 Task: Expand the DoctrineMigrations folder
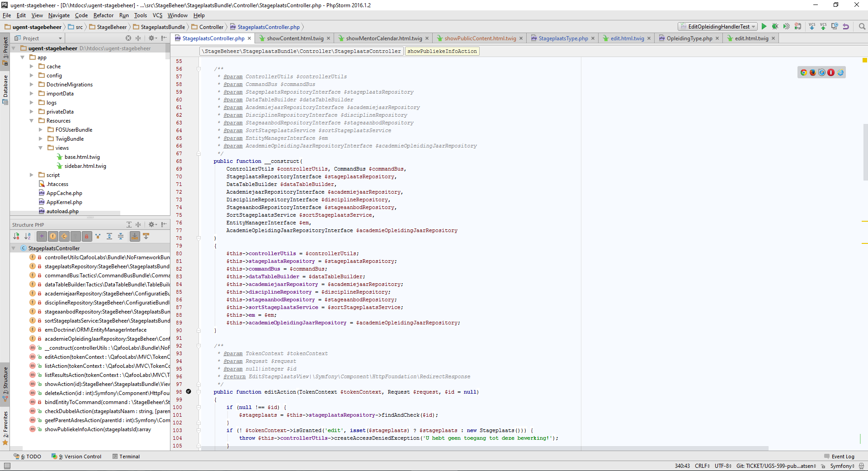click(x=32, y=85)
